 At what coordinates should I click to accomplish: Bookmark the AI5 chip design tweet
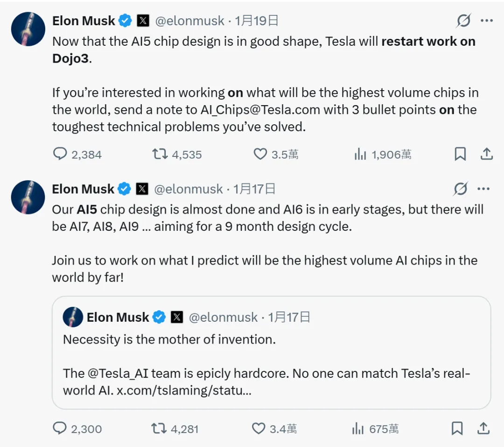point(457,428)
